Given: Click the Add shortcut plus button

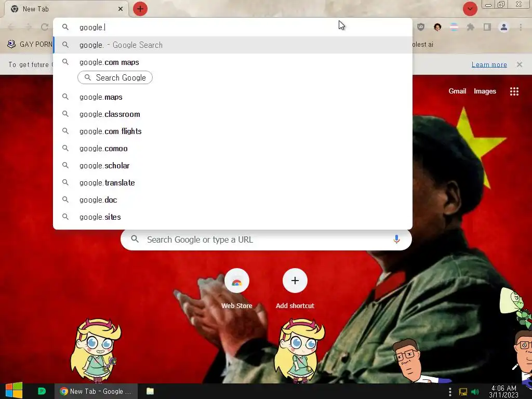Looking at the screenshot, I should click(x=295, y=281).
